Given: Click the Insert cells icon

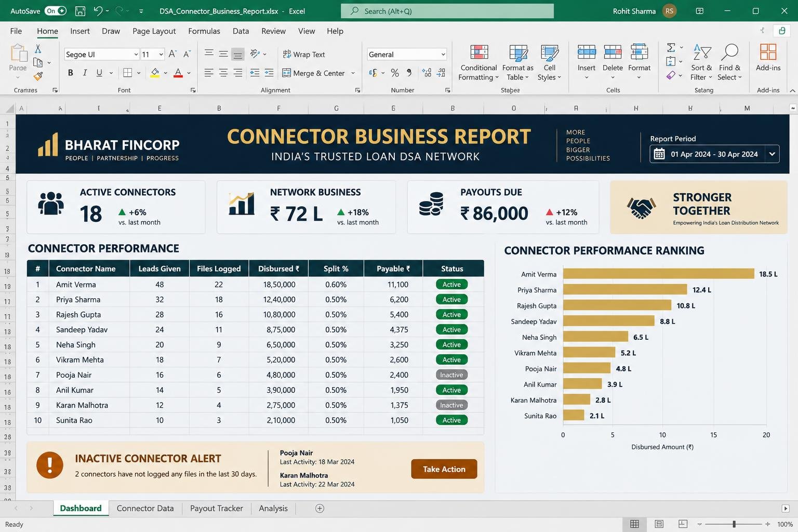Looking at the screenshot, I should coord(587,52).
